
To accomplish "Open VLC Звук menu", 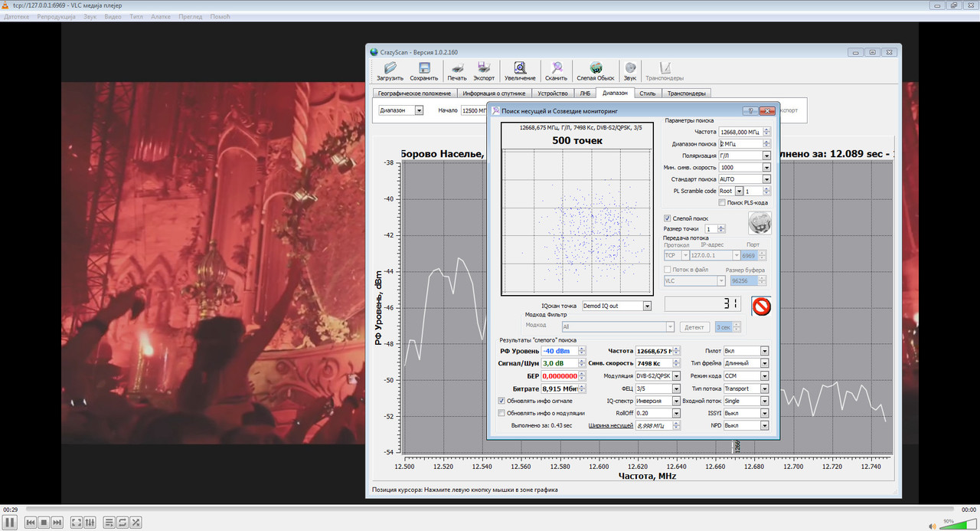I will point(90,16).
